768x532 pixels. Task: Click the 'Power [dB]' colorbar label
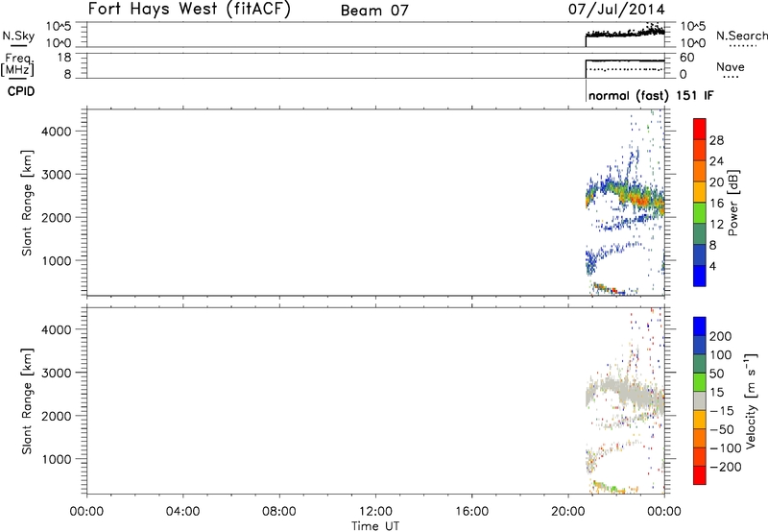pyautogui.click(x=733, y=203)
